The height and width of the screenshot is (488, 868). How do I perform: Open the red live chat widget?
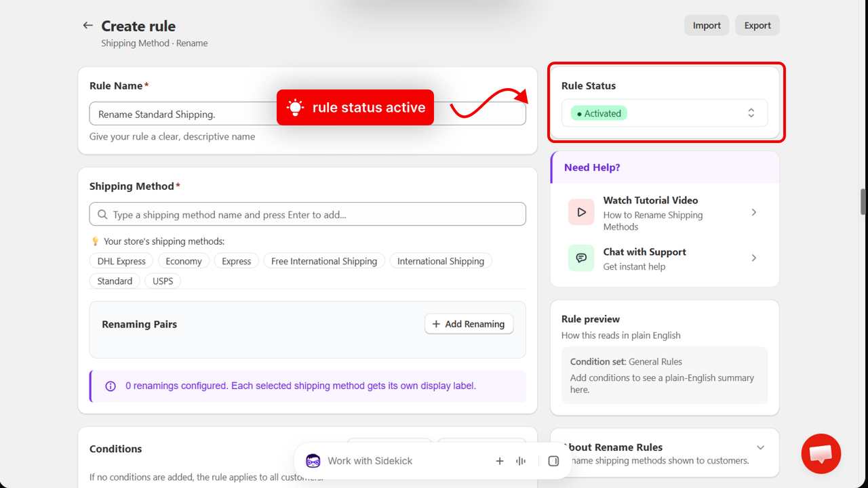pyautogui.click(x=821, y=454)
